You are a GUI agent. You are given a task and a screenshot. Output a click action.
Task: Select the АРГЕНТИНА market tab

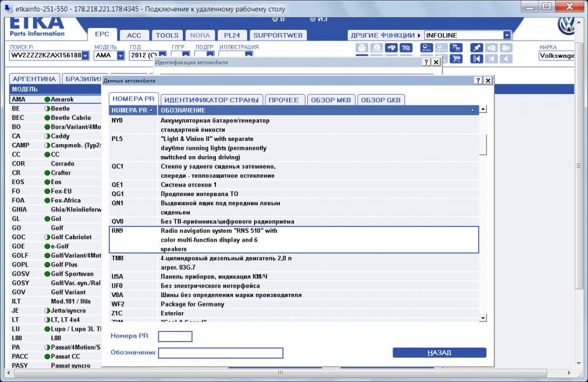click(x=34, y=79)
